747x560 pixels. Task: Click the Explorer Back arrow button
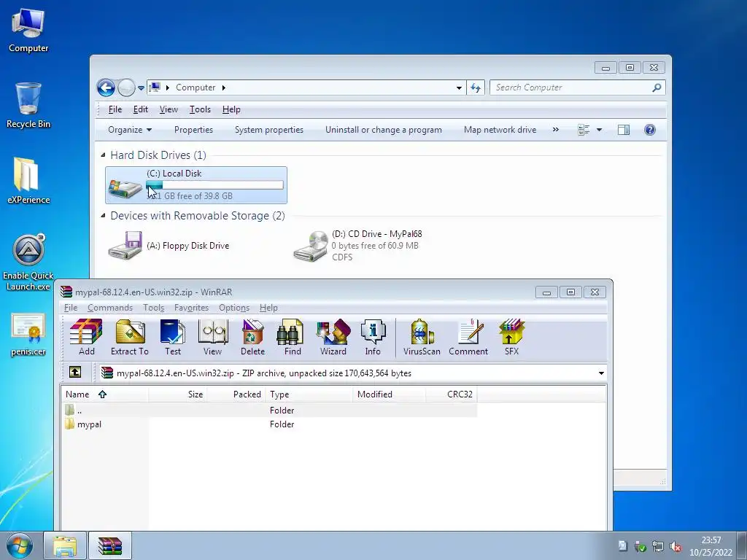click(106, 87)
